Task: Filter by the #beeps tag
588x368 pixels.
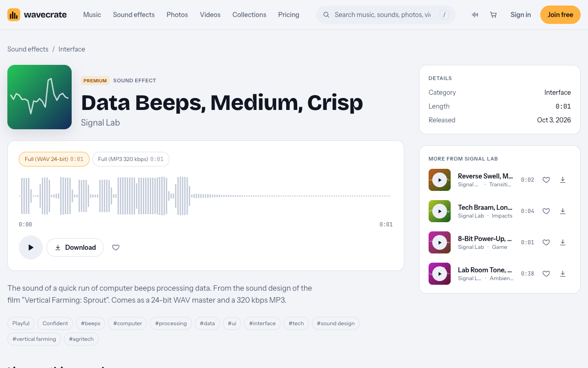Action: tap(90, 323)
